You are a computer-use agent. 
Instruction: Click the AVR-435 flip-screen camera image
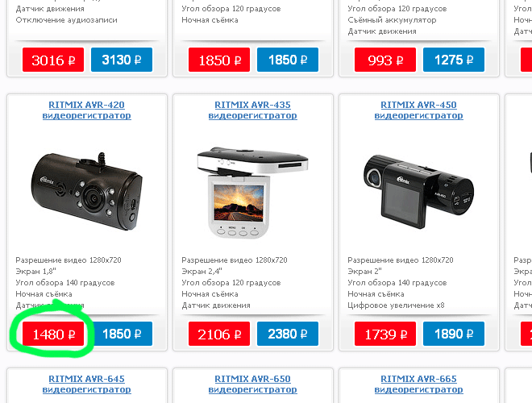tap(252, 193)
